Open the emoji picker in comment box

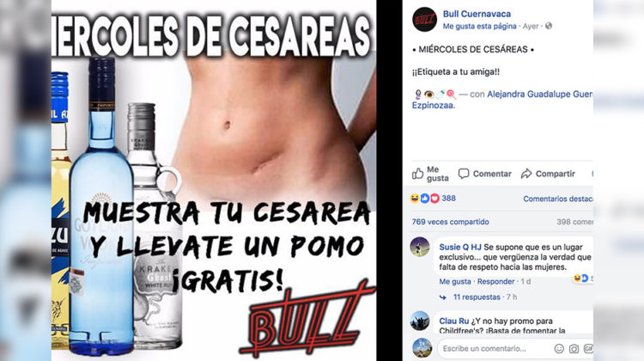[x=559, y=349]
